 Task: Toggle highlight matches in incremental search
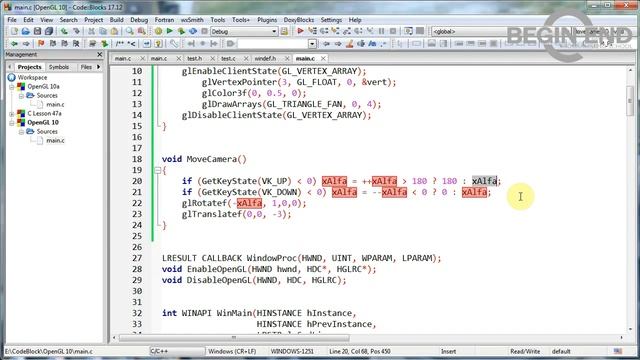point(349,43)
